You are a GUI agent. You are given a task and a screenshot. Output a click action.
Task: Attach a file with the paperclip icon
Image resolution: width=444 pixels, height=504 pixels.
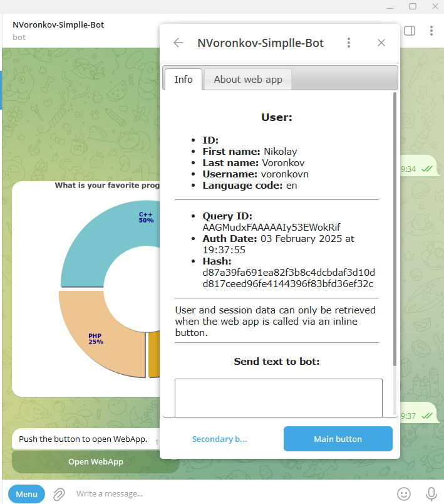pos(59,494)
